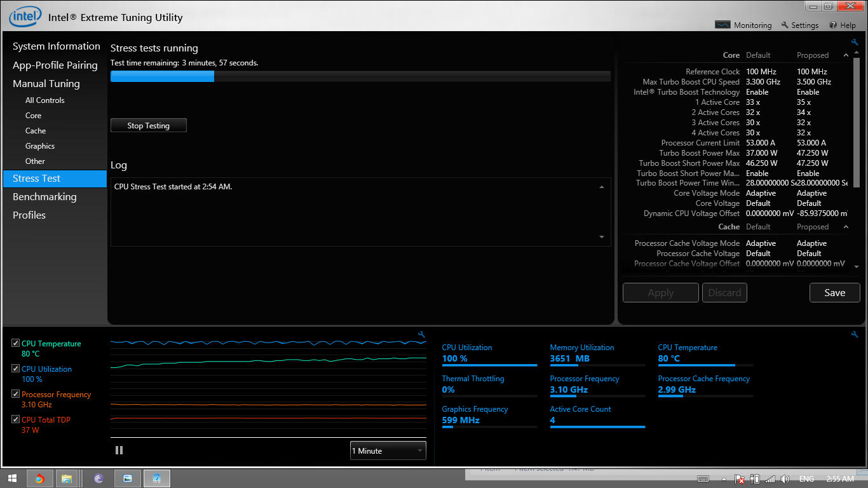Click the Discard button

[x=724, y=292]
